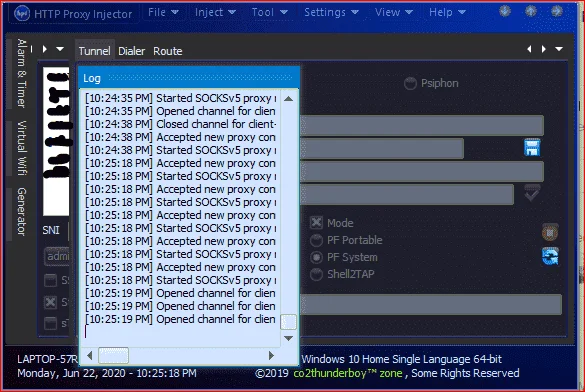Expand the down-arrow menu left of Tunnel tab
The image size is (585, 392).
(60, 49)
